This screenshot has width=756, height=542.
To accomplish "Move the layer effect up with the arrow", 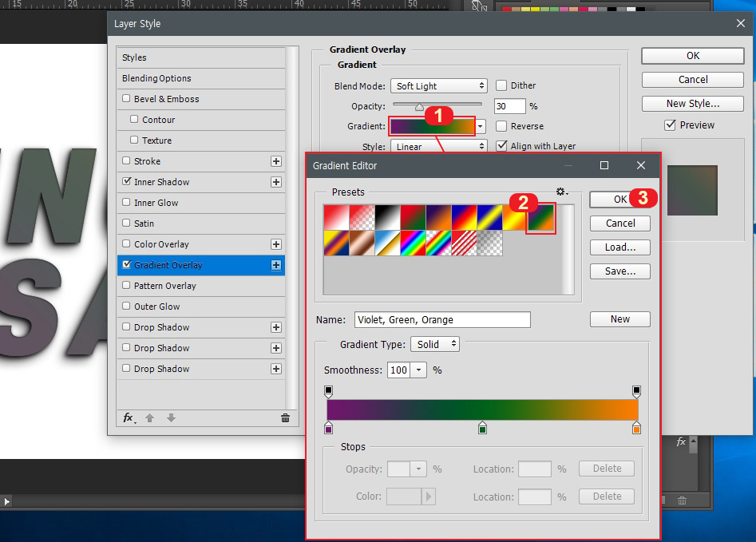I will coord(149,417).
